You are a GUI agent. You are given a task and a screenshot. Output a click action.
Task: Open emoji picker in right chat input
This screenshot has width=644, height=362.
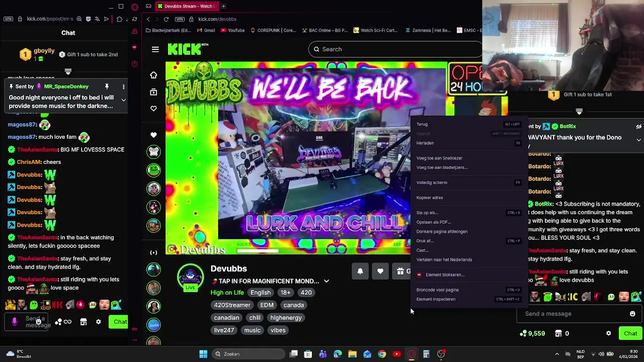(632, 314)
